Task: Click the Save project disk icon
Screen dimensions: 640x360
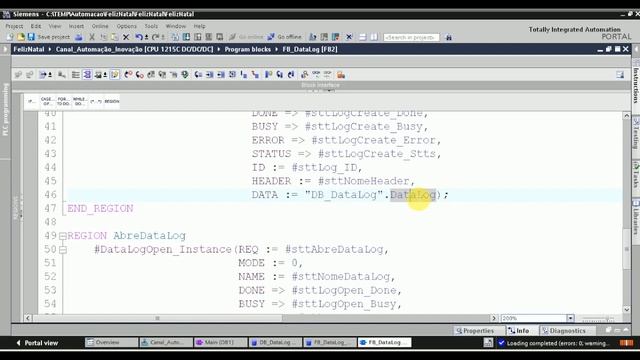Action: (x=31, y=37)
